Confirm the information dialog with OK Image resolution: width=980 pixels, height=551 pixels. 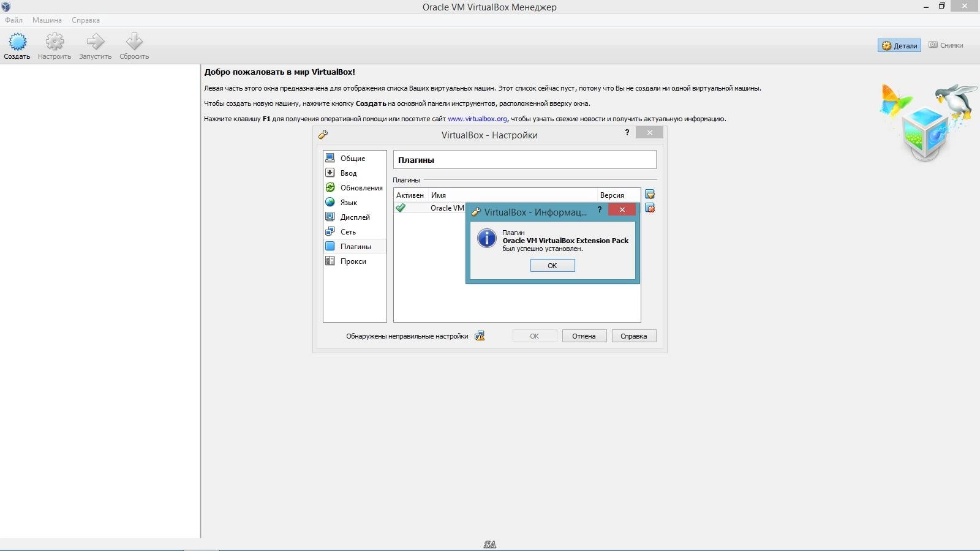pyautogui.click(x=552, y=265)
